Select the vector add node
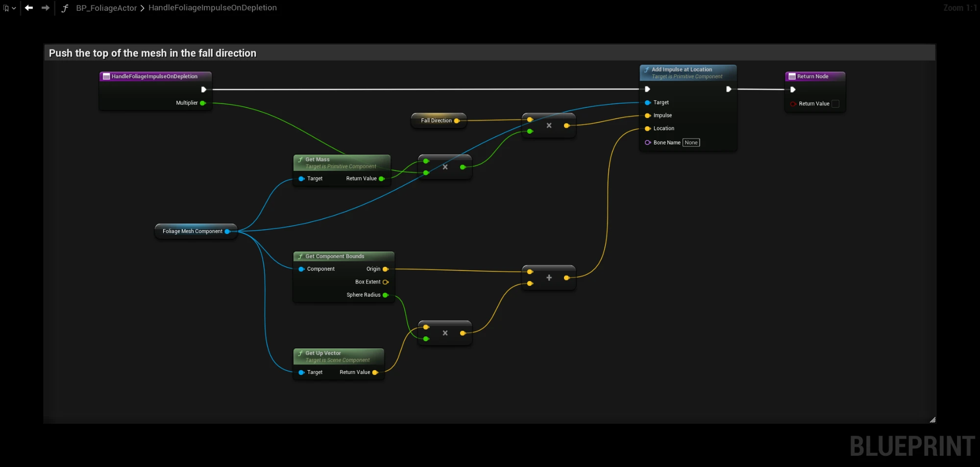Viewport: 980px width, 467px height. coord(549,278)
